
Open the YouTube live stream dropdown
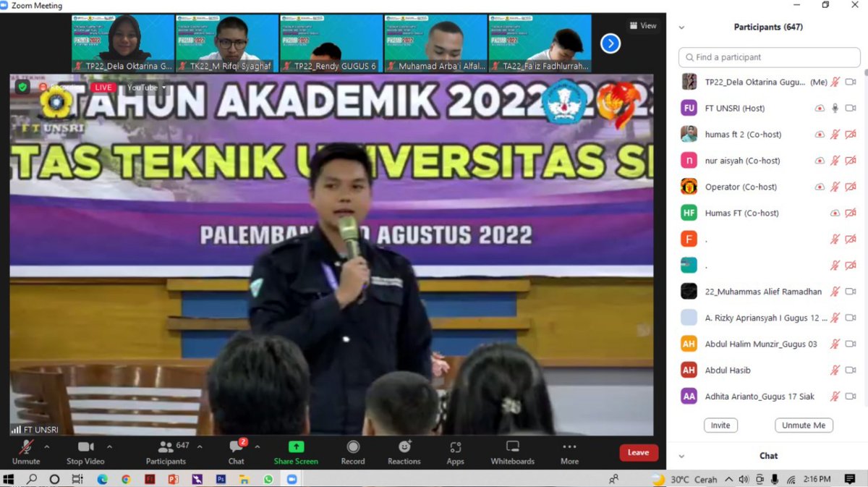(x=147, y=88)
